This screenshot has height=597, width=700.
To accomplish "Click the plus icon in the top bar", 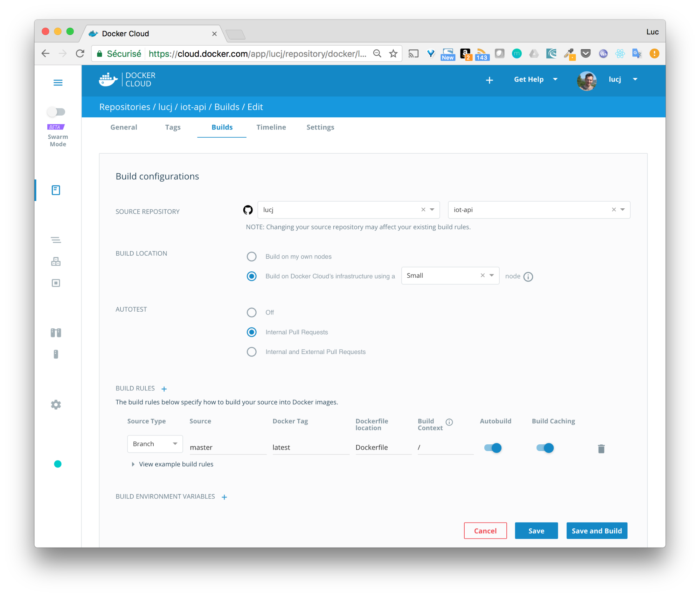I will point(489,80).
